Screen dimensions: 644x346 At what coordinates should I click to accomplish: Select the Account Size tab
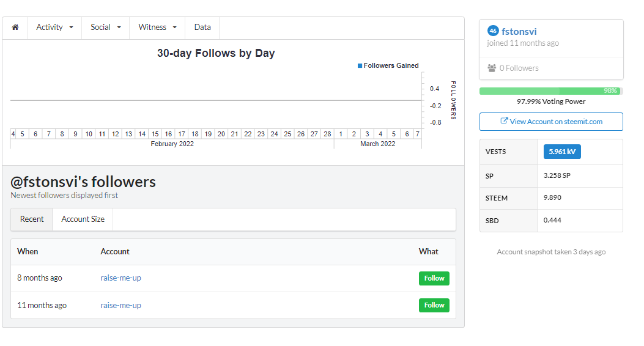point(83,219)
